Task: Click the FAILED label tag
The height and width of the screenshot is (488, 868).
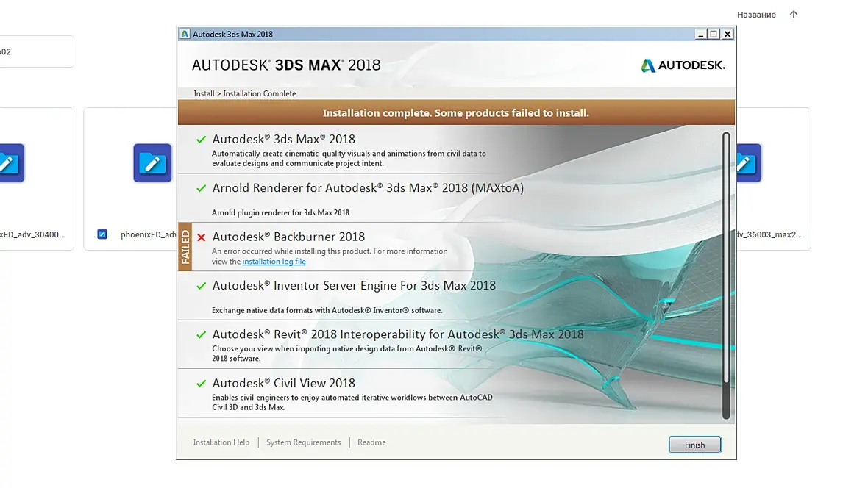Action: (185, 247)
